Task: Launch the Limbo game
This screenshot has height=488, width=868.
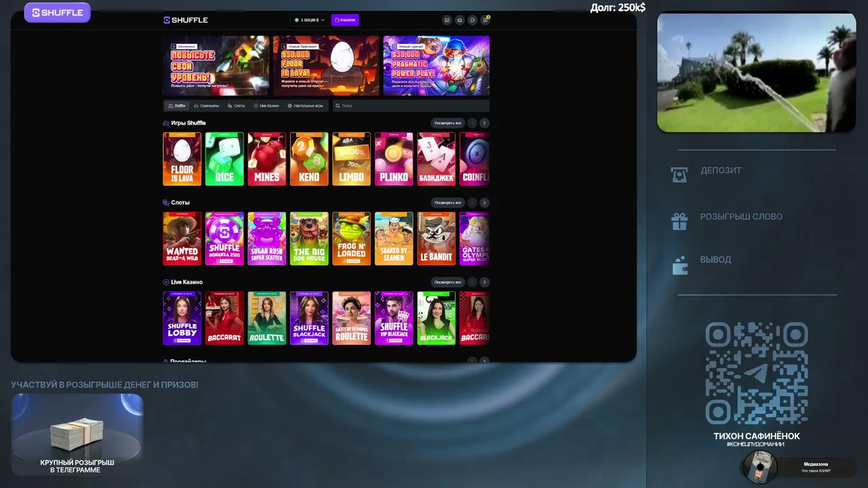Action: pos(351,159)
